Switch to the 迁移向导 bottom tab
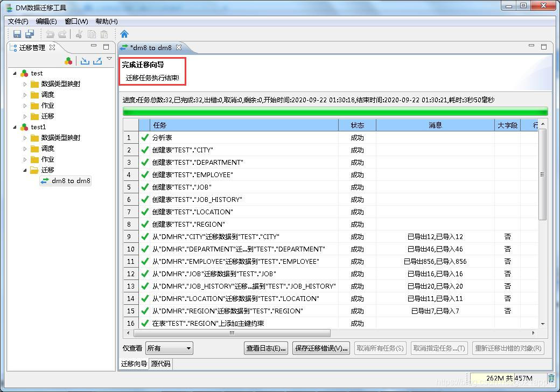This screenshot has width=560, height=392. pyautogui.click(x=134, y=364)
